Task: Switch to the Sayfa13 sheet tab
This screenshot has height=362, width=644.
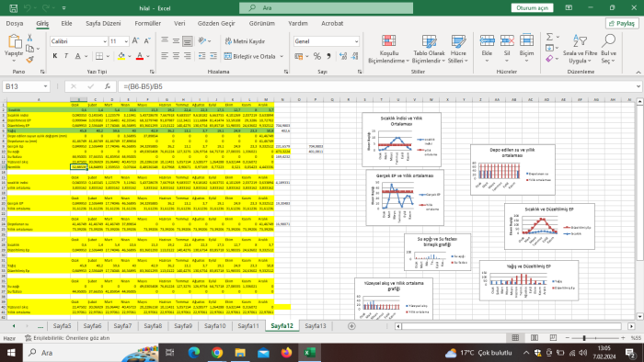Action: click(x=316, y=326)
